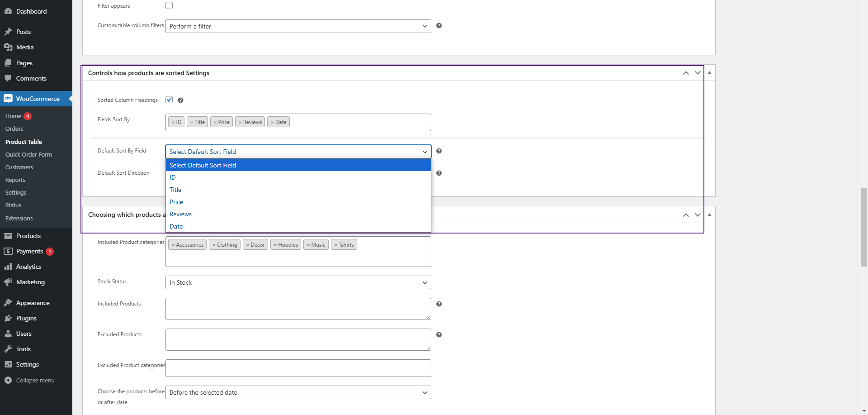
Task: Remove the Price tag from Fields Sort By
Action: click(215, 122)
